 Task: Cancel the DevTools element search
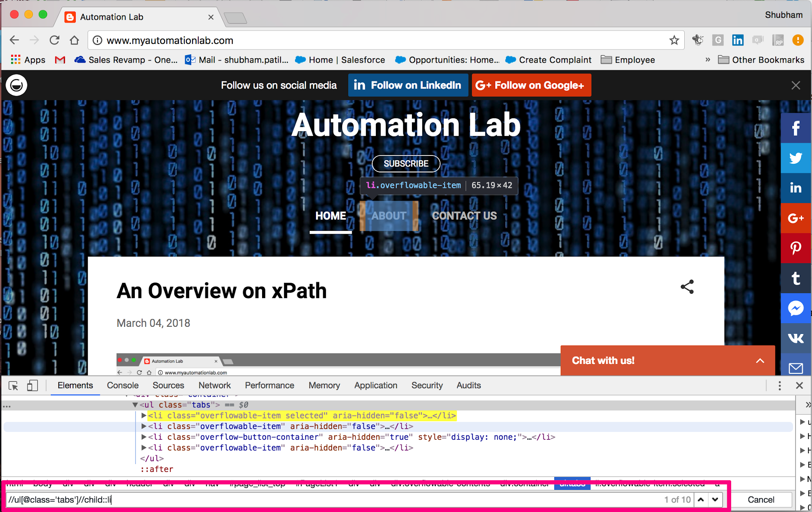click(x=761, y=499)
